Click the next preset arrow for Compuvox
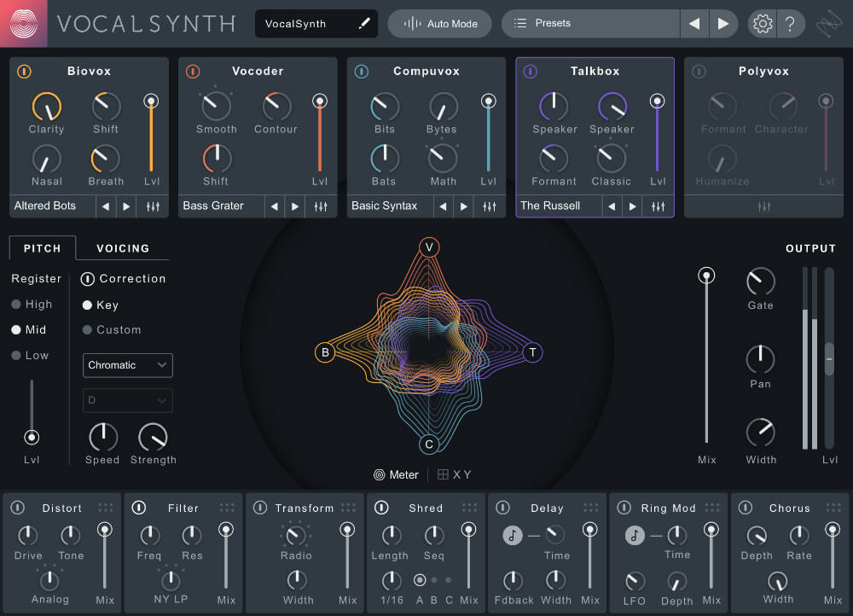853x616 pixels. (x=464, y=206)
